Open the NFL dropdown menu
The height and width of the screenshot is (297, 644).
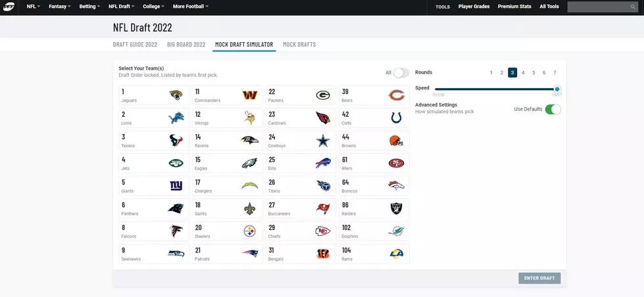point(34,7)
